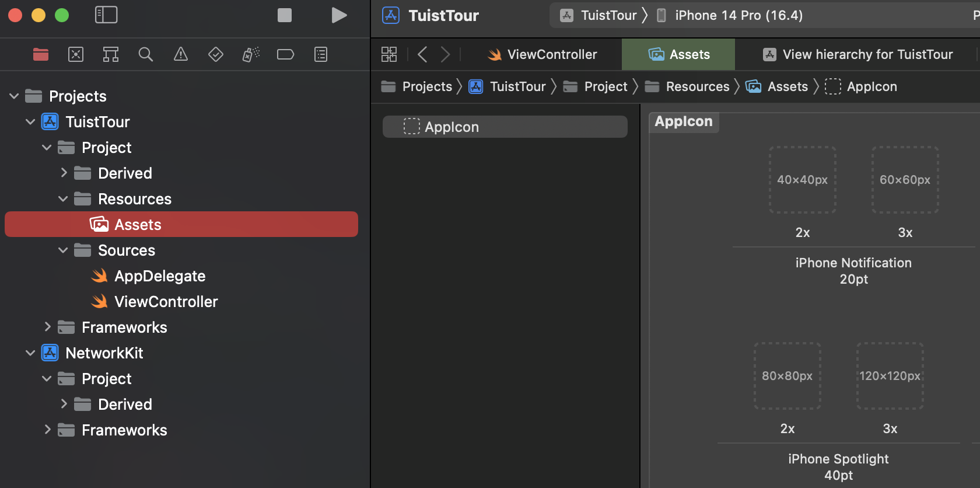Collapse the Sources folder
This screenshot has width=980, height=488.
tap(63, 250)
